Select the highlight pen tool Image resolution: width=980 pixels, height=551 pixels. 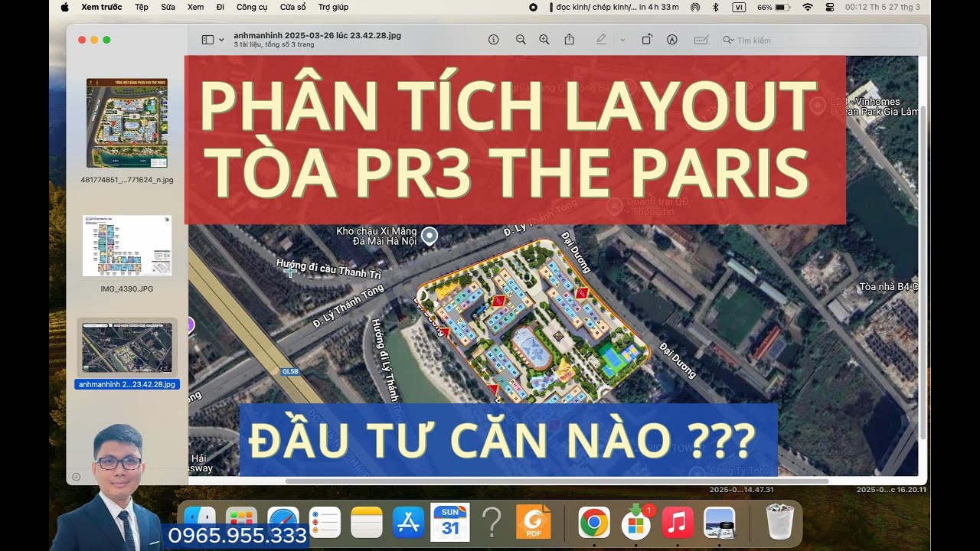[601, 40]
